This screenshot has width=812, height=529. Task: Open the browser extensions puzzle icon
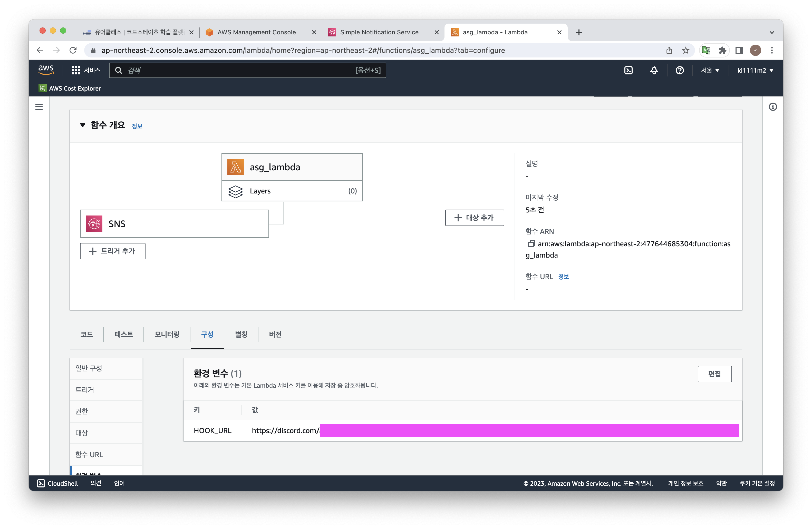pyautogui.click(x=722, y=51)
